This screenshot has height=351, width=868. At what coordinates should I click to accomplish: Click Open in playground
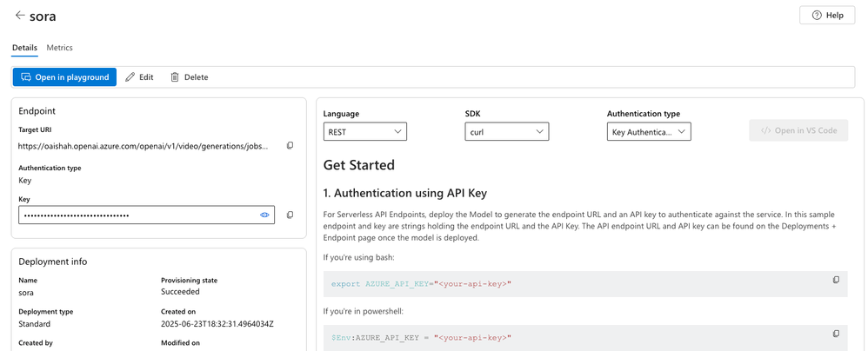pyautogui.click(x=64, y=77)
